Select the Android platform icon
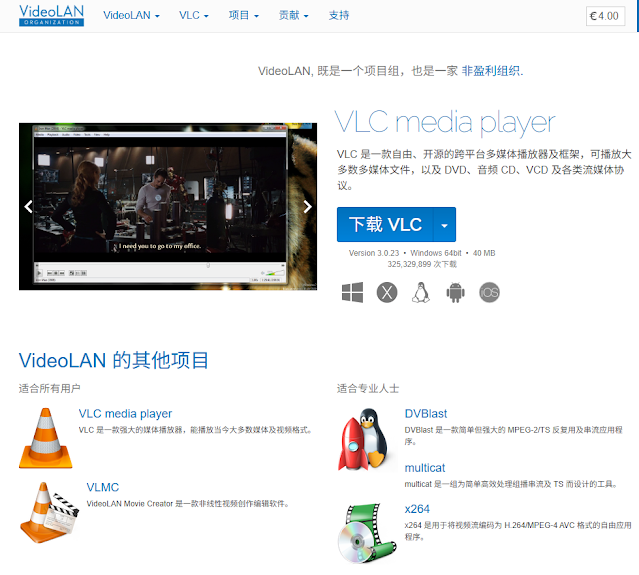This screenshot has width=639, height=575. [455, 292]
